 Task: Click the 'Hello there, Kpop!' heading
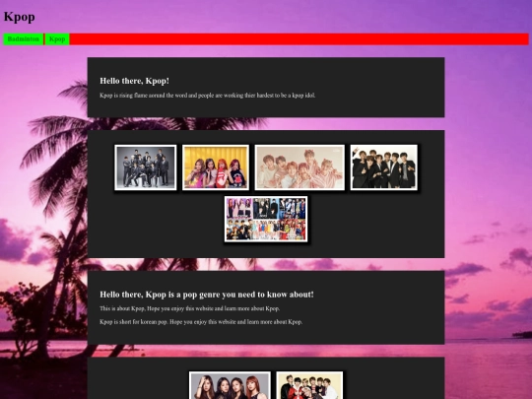pos(134,81)
